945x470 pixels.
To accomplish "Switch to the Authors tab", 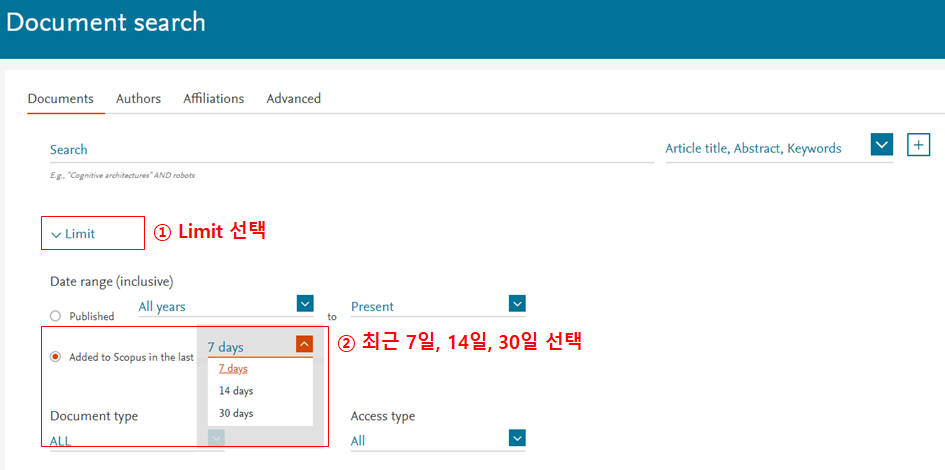I will pos(138,98).
